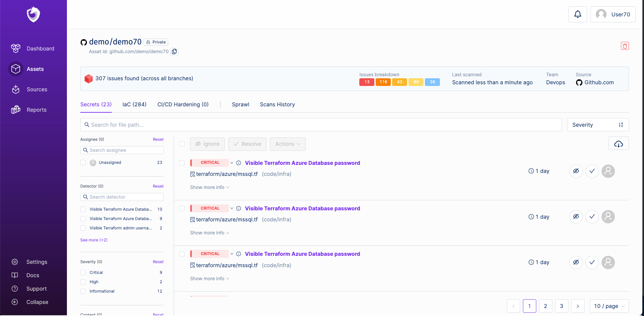Screen dimensions: 644x316
Task: Click the info icon on the third critical issue
Action: point(239,254)
